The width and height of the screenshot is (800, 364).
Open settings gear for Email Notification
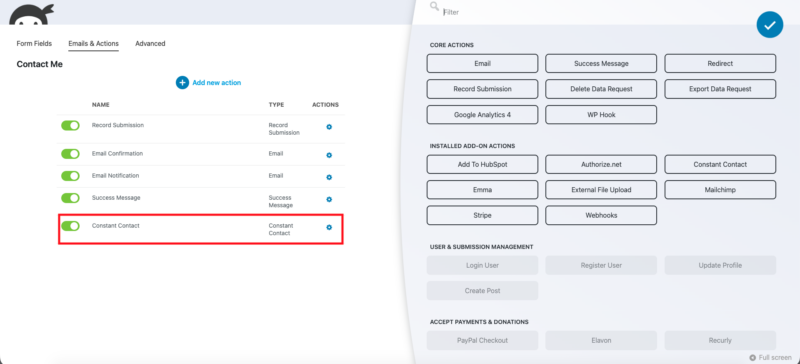[329, 177]
